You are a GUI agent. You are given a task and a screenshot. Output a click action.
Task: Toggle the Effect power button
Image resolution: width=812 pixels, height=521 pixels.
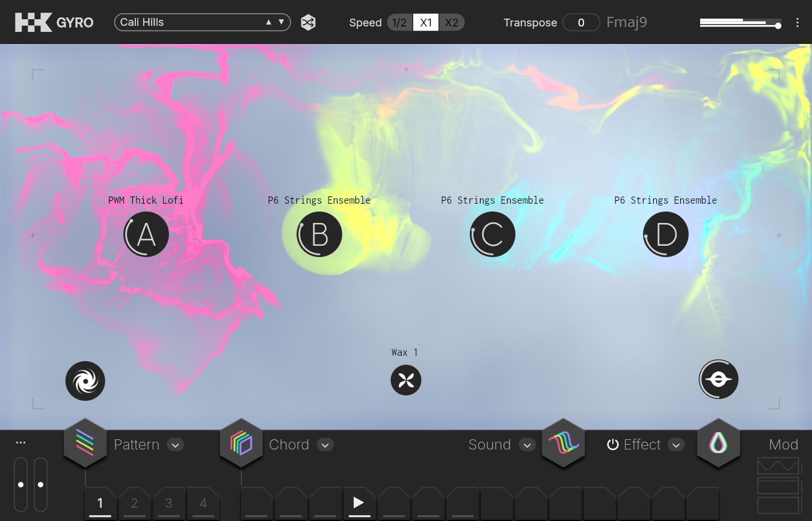point(613,445)
